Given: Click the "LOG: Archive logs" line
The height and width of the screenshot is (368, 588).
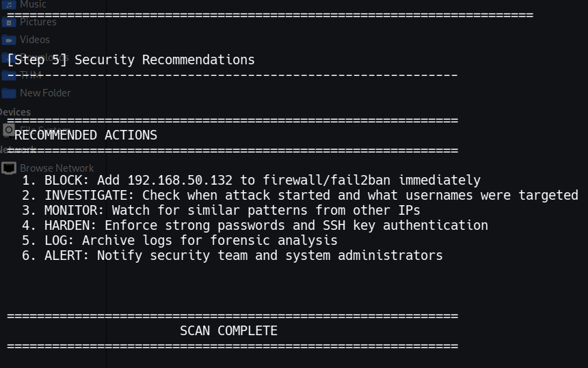Looking at the screenshot, I should pos(179,241).
